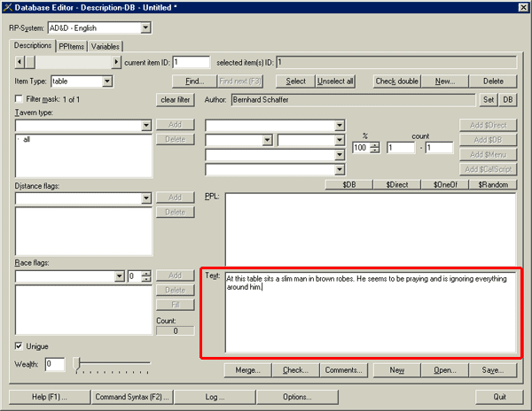Viewport: 532px width, 411px height.
Task: Switch to the Variables tab
Action: (x=105, y=46)
